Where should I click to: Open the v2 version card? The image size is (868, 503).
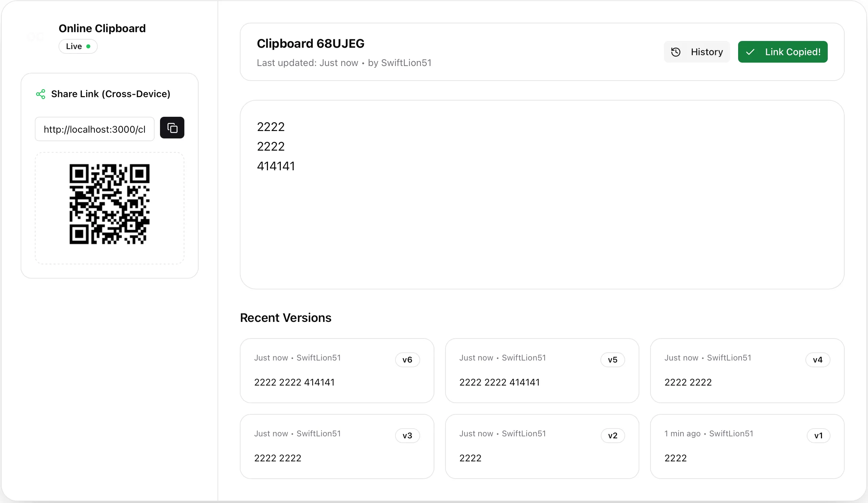542,446
